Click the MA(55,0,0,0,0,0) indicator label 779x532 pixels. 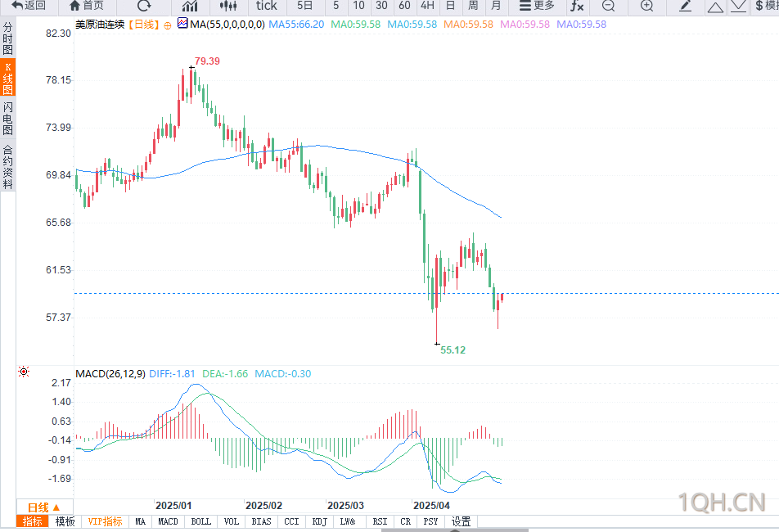[227, 24]
